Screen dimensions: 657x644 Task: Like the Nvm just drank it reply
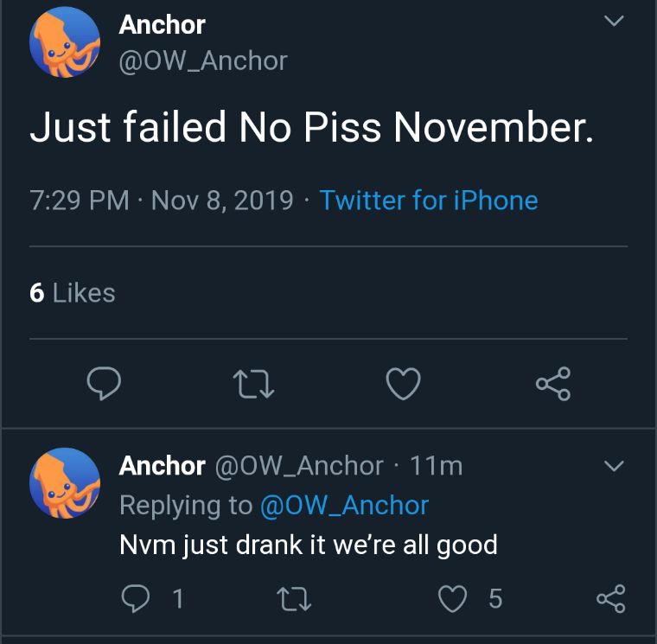click(453, 598)
